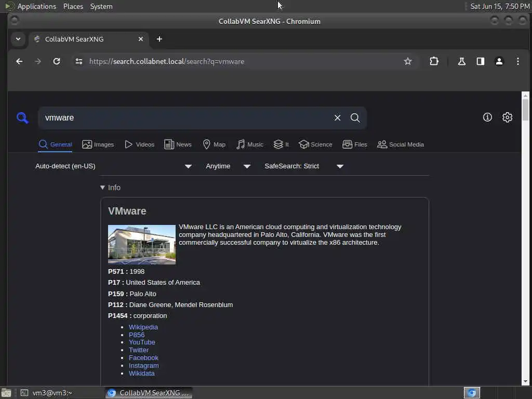Submit search with magnifier button
The image size is (532, 399).
(x=355, y=118)
